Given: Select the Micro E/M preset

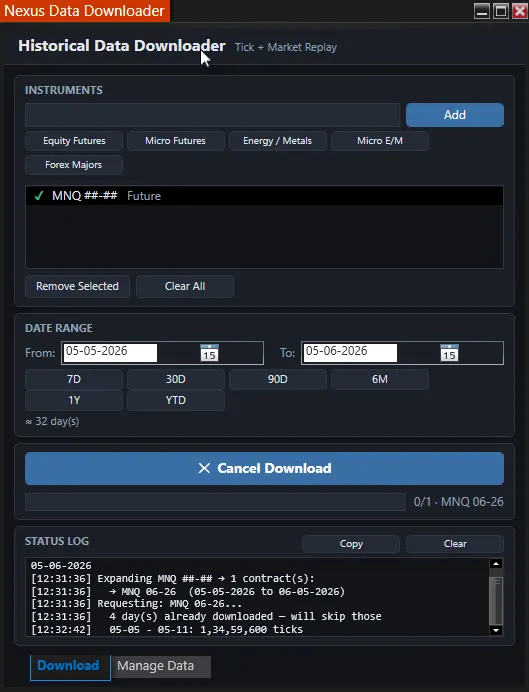Looking at the screenshot, I should [380, 141].
